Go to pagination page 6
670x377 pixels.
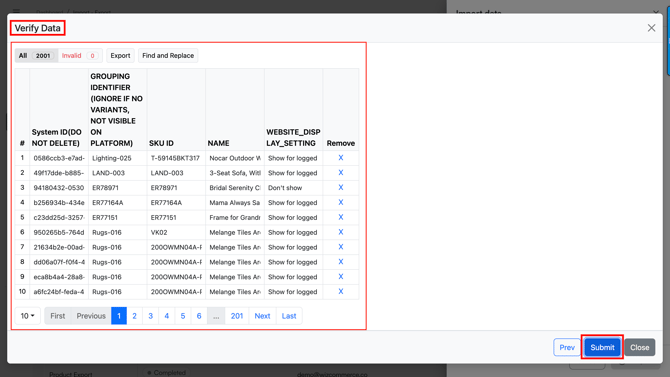coord(199,316)
